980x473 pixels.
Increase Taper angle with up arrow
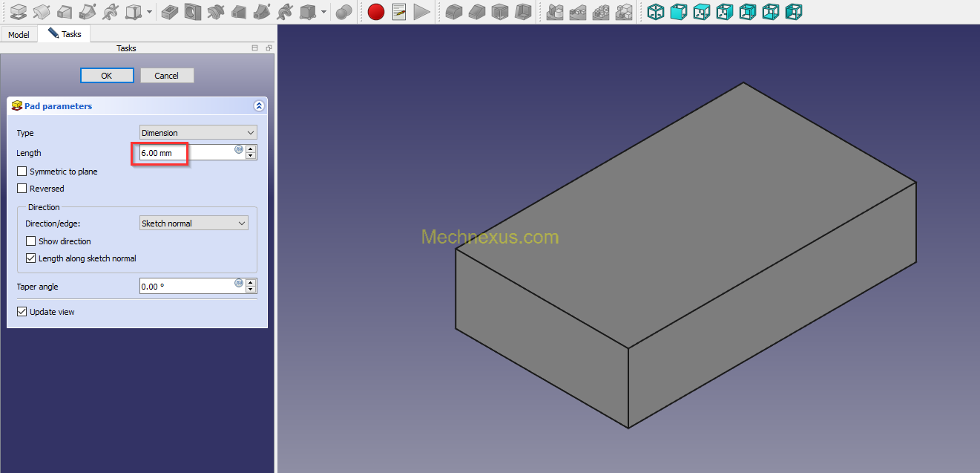coord(251,282)
